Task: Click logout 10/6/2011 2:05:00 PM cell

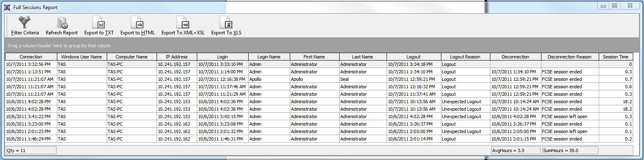Action: click(414, 131)
